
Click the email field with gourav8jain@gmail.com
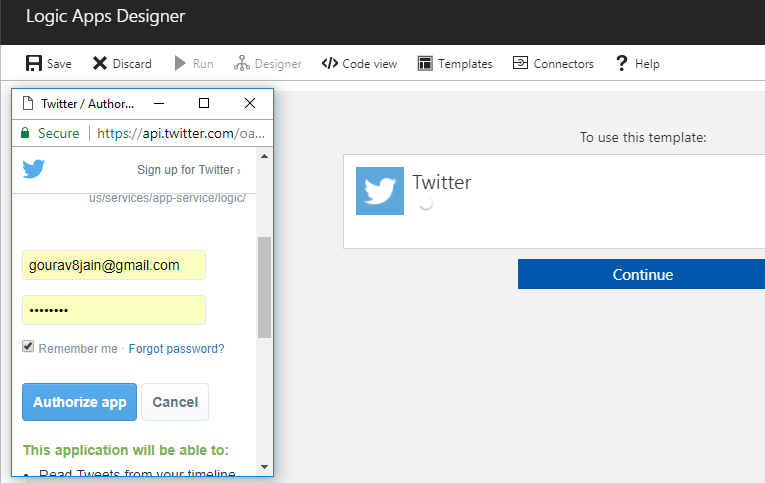(114, 265)
